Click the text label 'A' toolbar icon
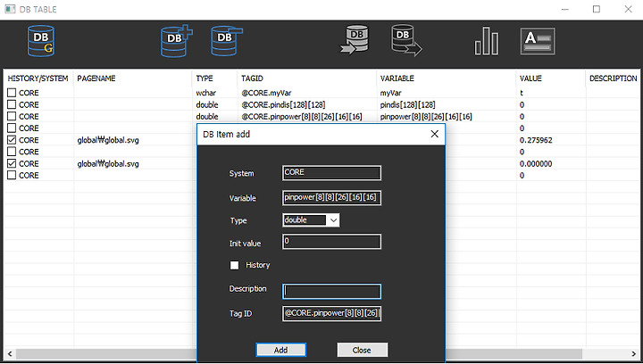Viewport: 643px width, 364px height. click(538, 41)
